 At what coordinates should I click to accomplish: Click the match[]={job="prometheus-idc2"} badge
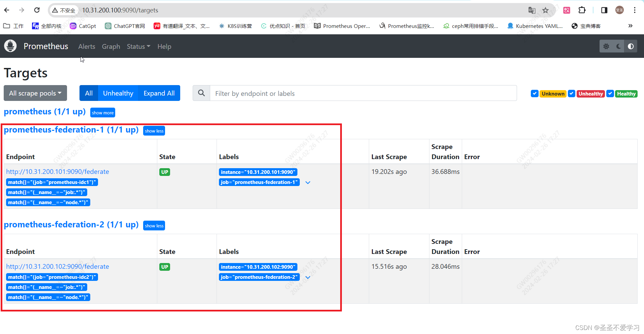(52, 277)
